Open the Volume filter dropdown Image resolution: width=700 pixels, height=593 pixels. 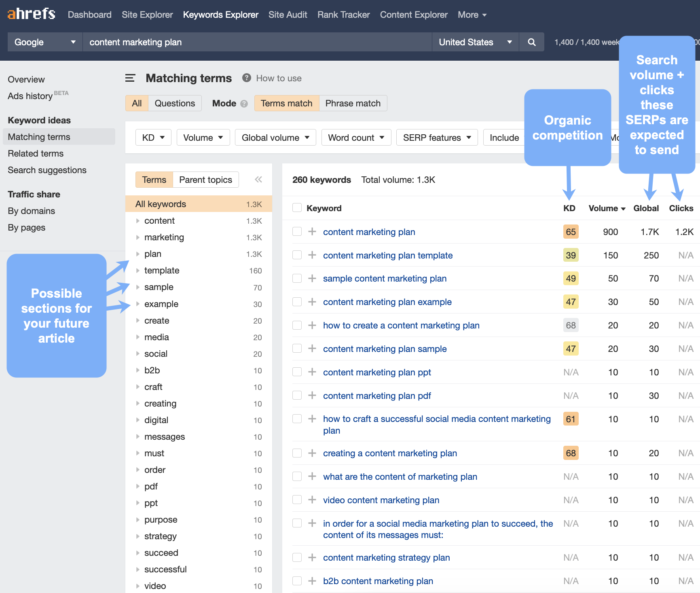(203, 138)
